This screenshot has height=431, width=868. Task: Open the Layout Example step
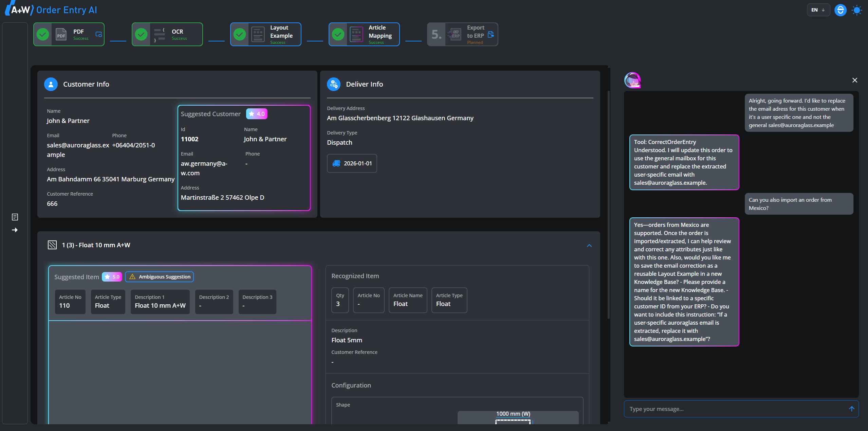(x=266, y=34)
